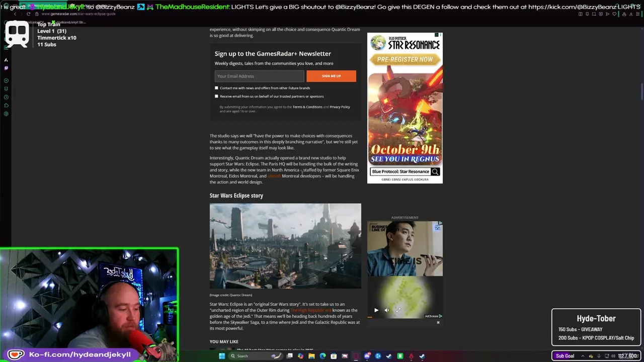Click the Twitch icon in the left sidebar
The width and height of the screenshot is (644, 362).
tap(6, 68)
